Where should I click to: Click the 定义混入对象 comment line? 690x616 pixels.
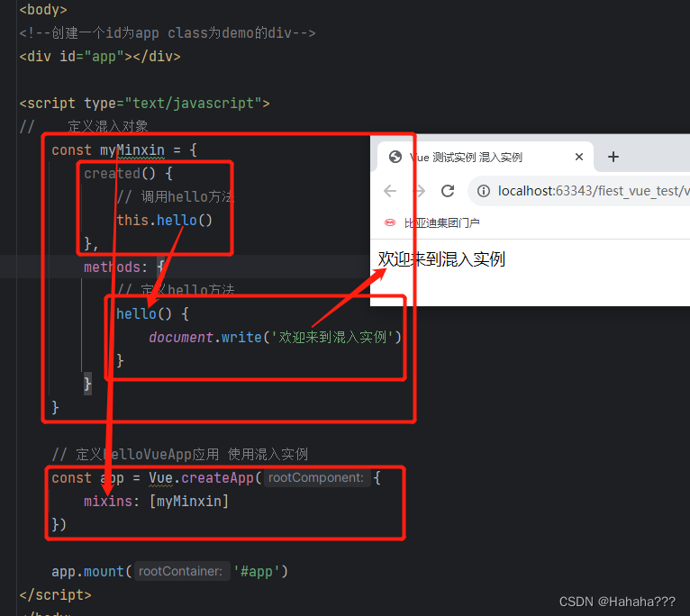coord(84,127)
